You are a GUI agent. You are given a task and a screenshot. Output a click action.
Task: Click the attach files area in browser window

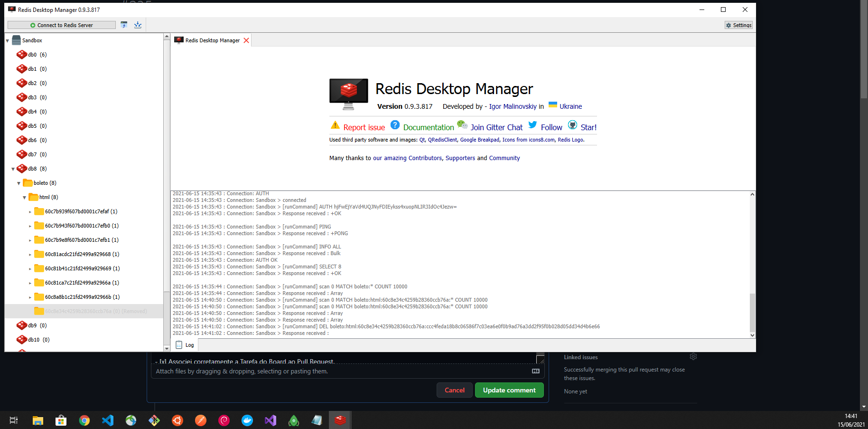coord(347,372)
